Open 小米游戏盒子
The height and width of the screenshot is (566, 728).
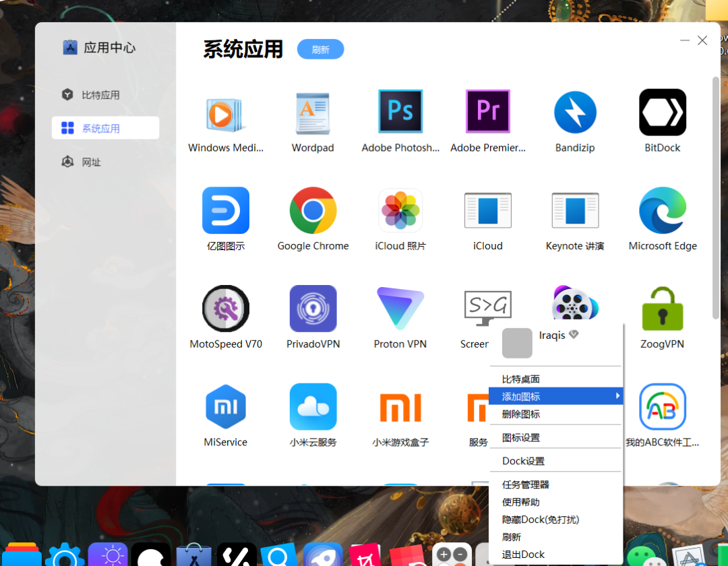(400, 406)
